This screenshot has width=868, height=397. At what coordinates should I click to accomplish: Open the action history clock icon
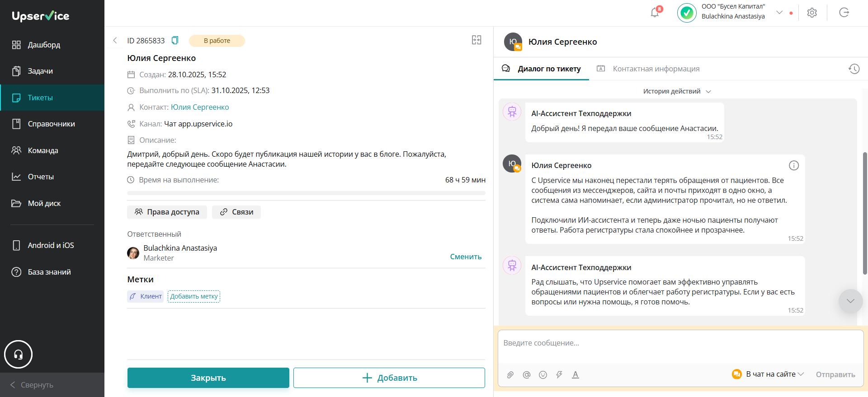tap(854, 69)
